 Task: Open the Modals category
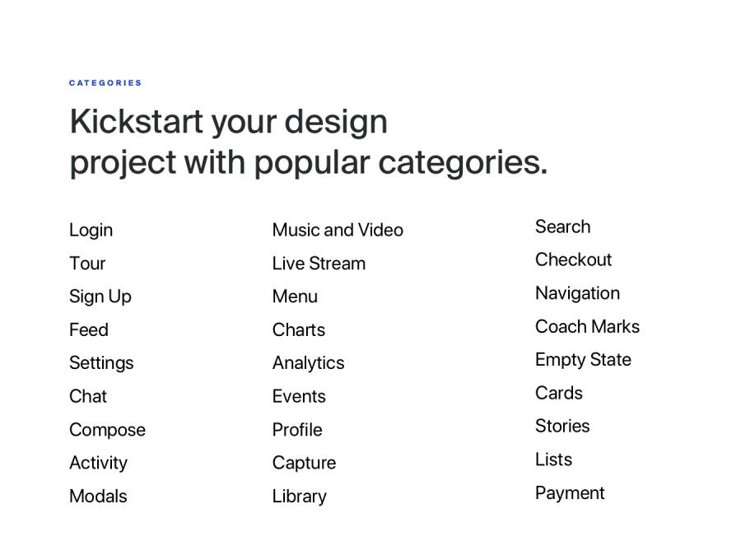(98, 496)
